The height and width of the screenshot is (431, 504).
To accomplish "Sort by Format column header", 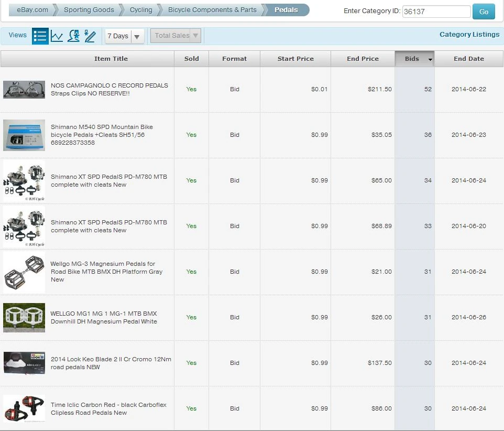I will 234,59.
